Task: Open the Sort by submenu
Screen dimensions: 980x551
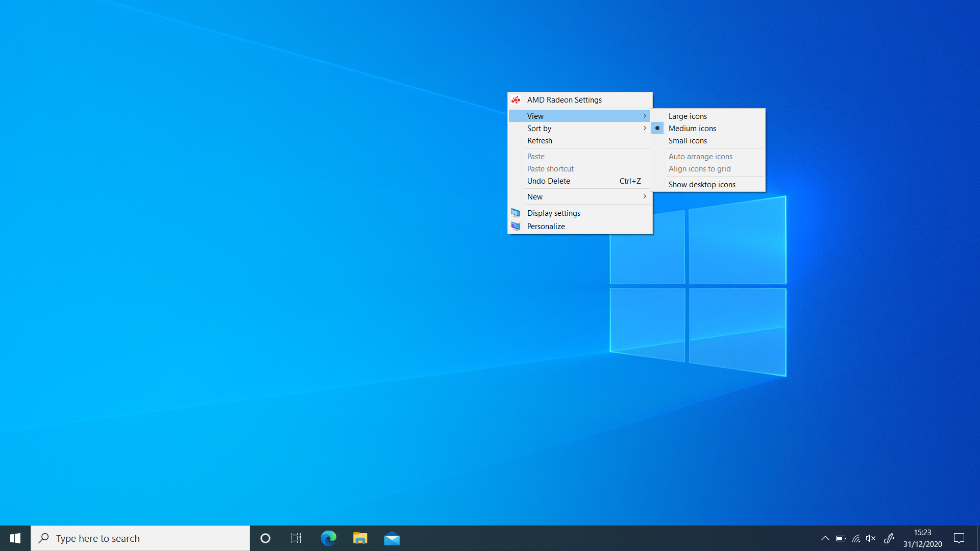Action: tap(580, 128)
